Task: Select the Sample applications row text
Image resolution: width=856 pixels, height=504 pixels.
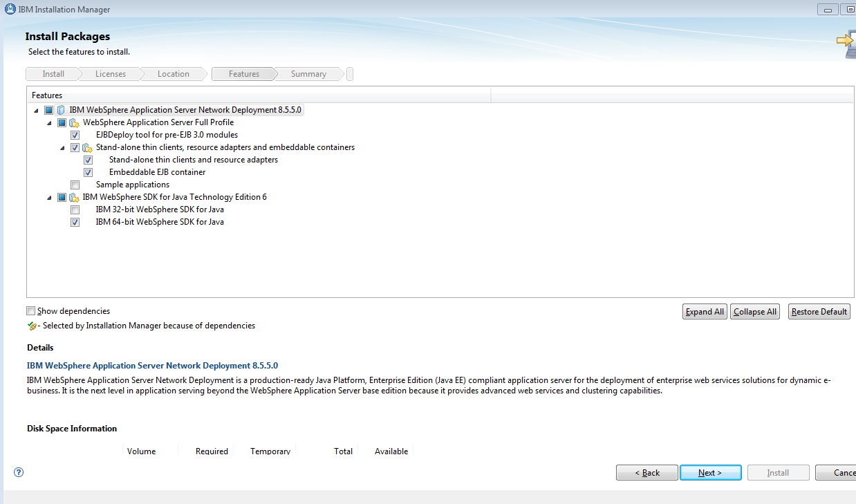Action: click(x=133, y=185)
